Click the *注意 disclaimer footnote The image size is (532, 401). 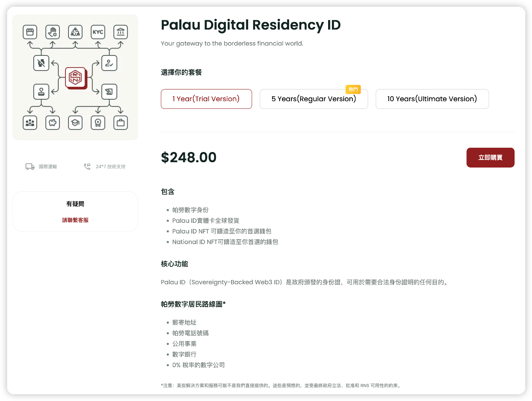281,385
